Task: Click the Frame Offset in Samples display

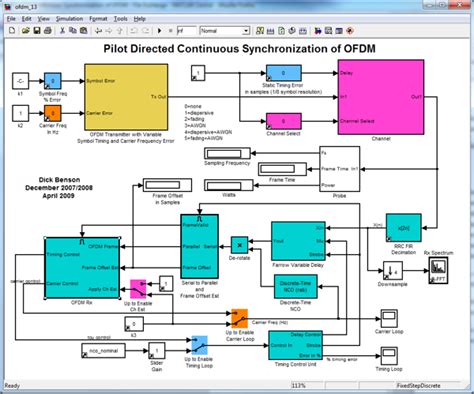Action: pyautogui.click(x=167, y=185)
